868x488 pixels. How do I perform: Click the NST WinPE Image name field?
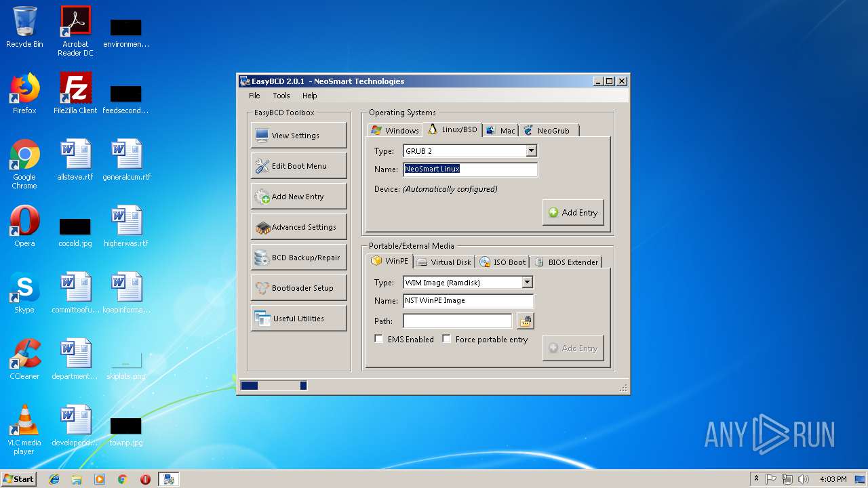pyautogui.click(x=468, y=301)
